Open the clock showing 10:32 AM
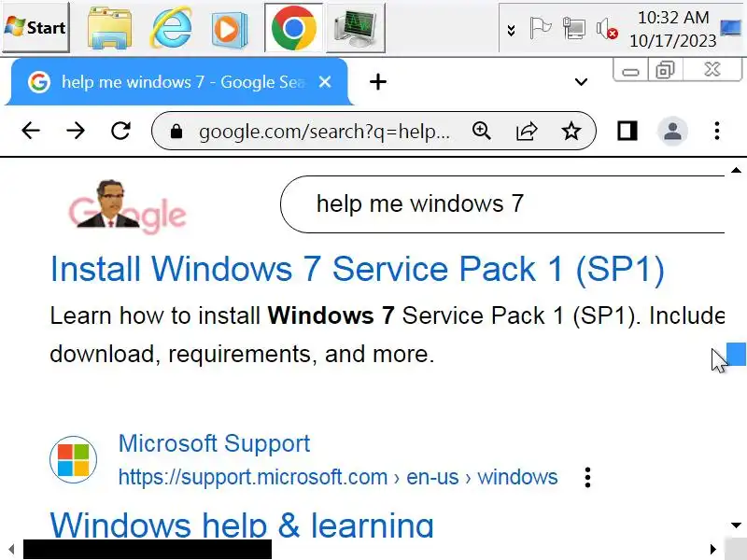This screenshot has width=747, height=560. 672,29
